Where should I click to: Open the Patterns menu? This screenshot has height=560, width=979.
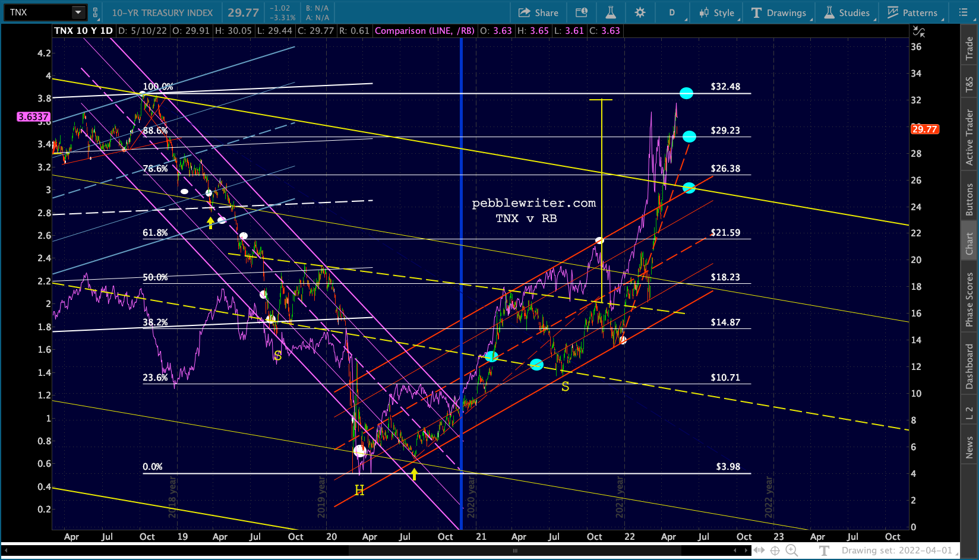click(x=912, y=12)
